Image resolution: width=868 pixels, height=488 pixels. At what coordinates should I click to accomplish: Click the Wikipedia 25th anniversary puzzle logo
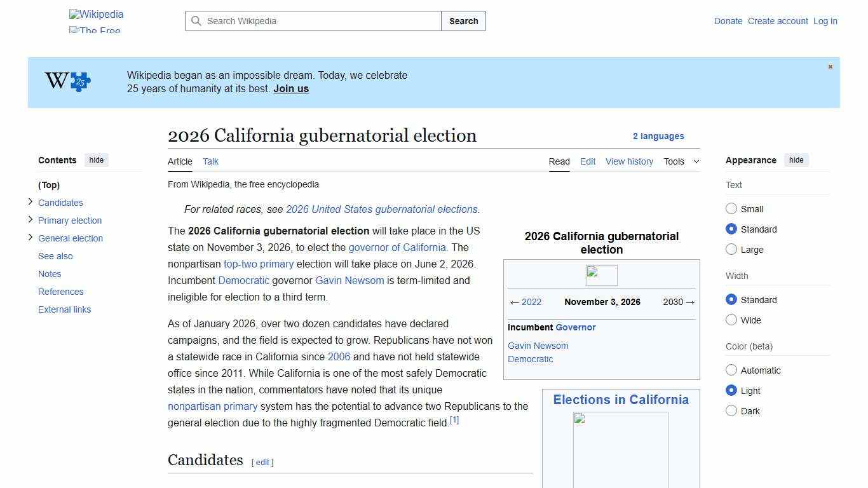(67, 82)
